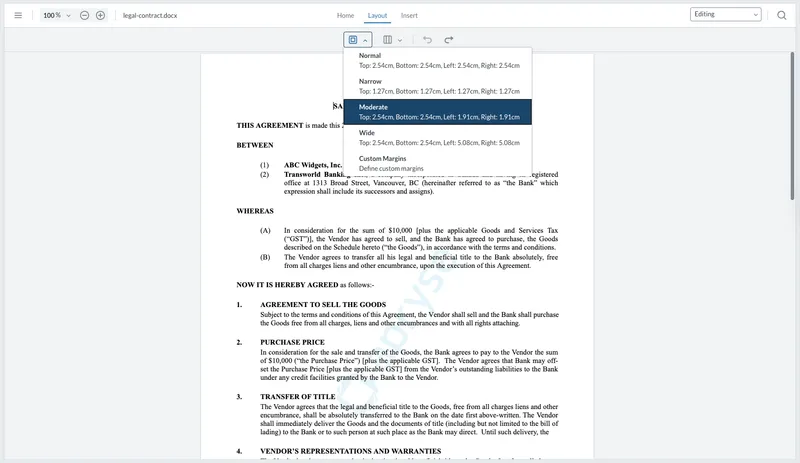Switch to the Layout tab
This screenshot has width=800, height=463.
378,15
